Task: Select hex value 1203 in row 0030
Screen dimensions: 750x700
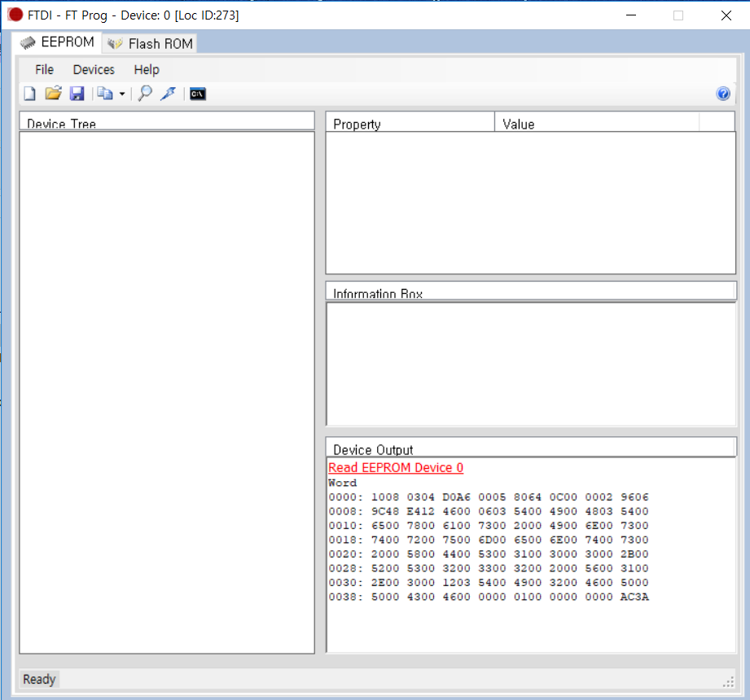Action: coord(456,583)
